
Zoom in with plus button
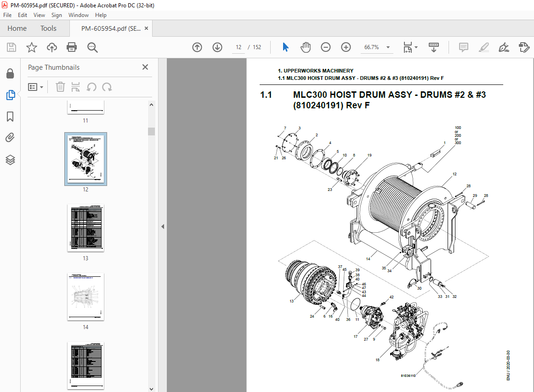click(x=346, y=47)
